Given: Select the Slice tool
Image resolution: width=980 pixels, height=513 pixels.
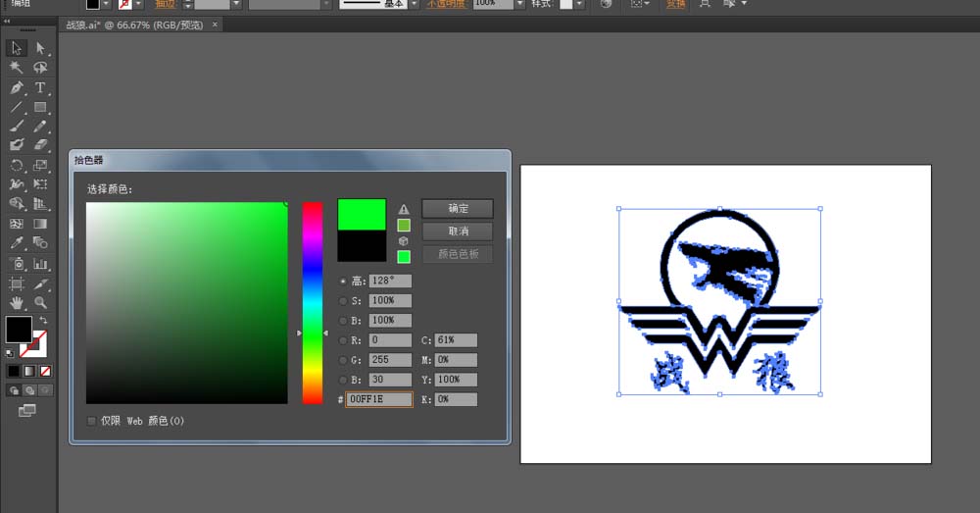Looking at the screenshot, I should click(40, 284).
